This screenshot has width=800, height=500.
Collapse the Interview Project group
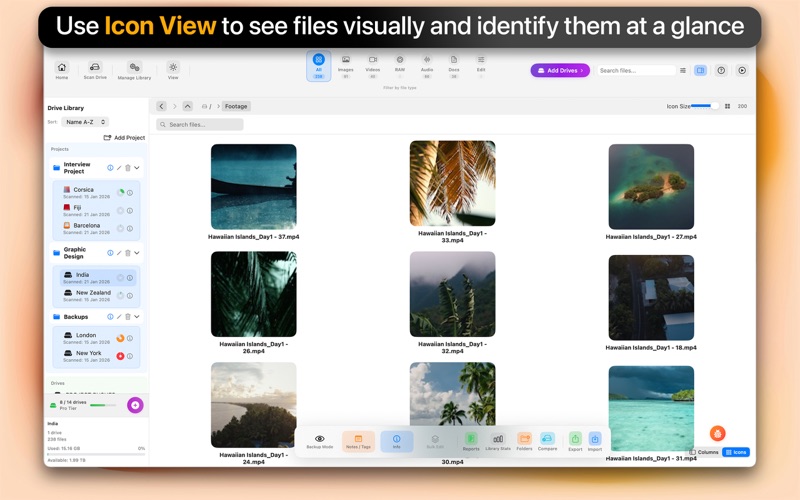click(137, 167)
